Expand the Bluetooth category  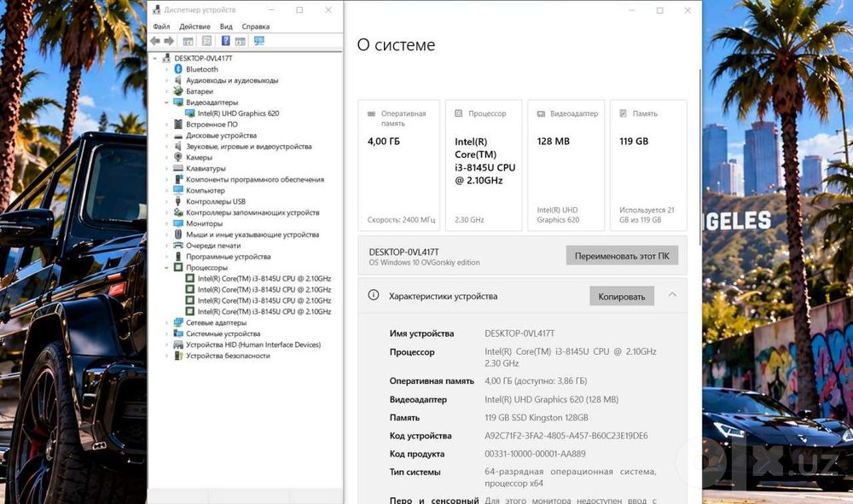click(x=166, y=69)
